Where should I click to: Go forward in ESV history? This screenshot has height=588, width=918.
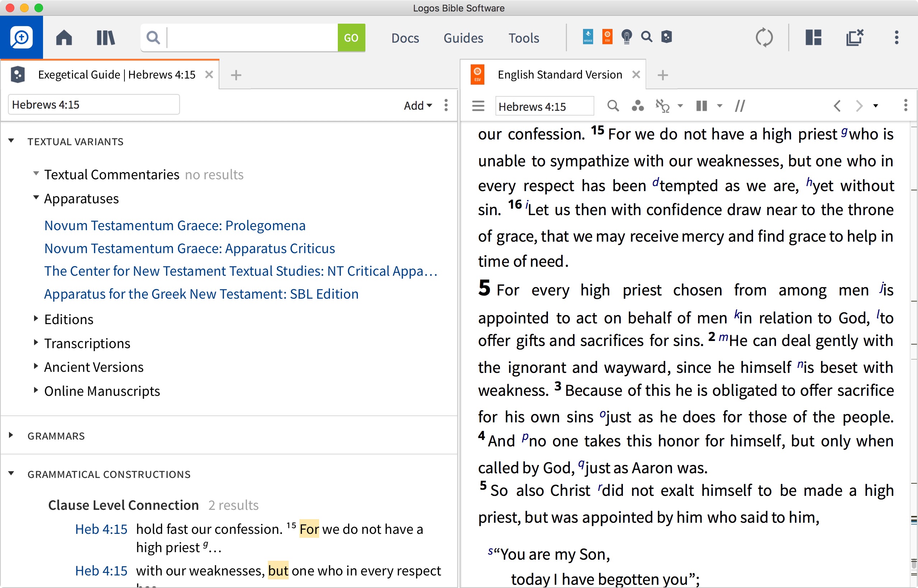point(859,106)
